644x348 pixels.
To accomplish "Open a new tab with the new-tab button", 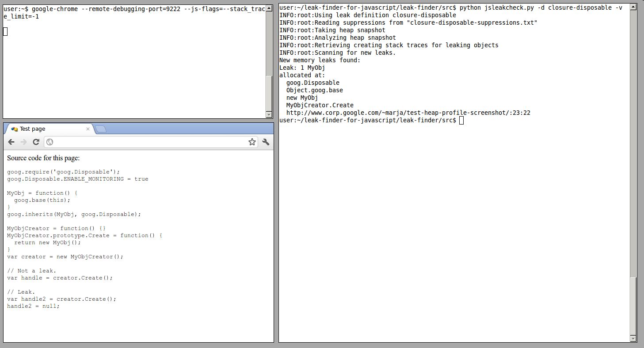I will (x=101, y=129).
